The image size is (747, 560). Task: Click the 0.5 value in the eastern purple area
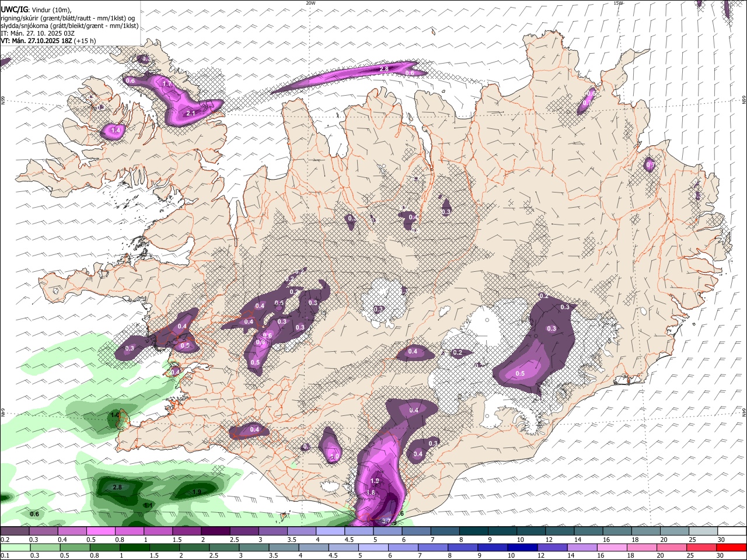[520, 373]
